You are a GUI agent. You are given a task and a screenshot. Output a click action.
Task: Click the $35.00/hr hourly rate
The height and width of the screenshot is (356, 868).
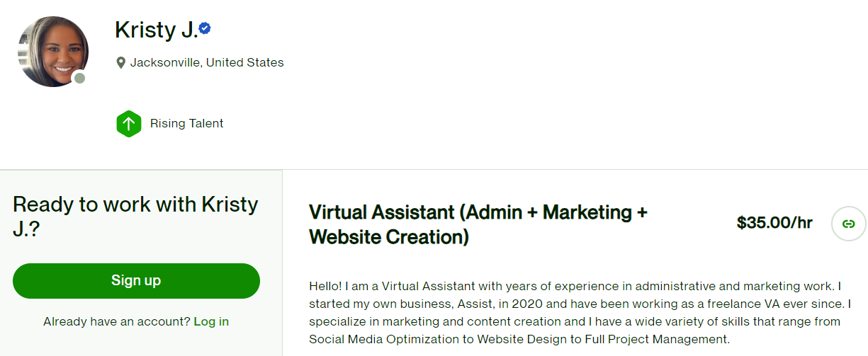point(774,223)
